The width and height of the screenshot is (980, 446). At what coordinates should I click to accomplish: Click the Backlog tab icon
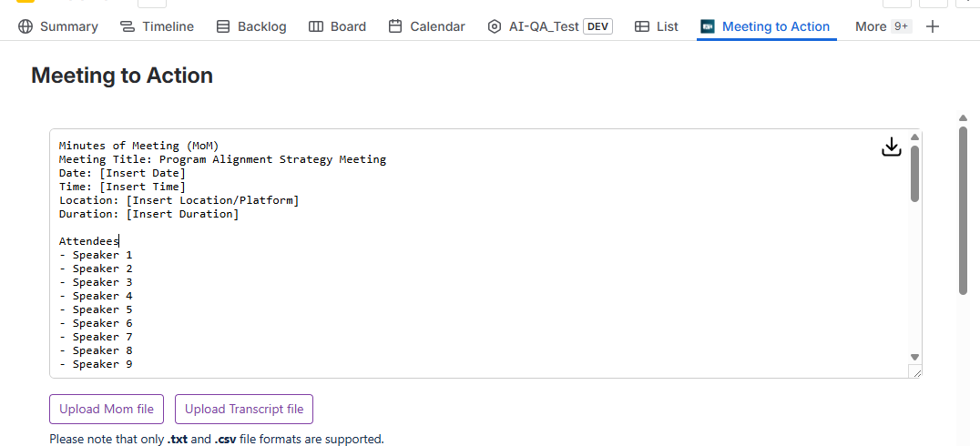[x=223, y=26]
